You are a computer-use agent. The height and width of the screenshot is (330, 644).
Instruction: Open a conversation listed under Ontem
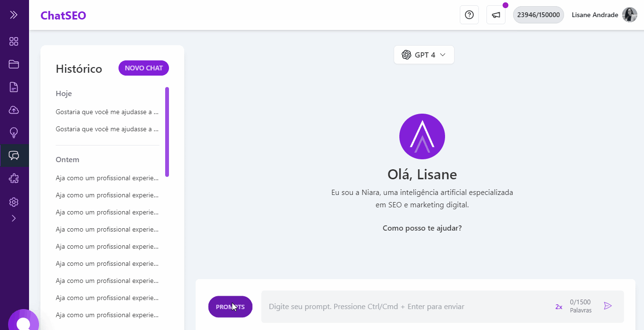coord(107,177)
